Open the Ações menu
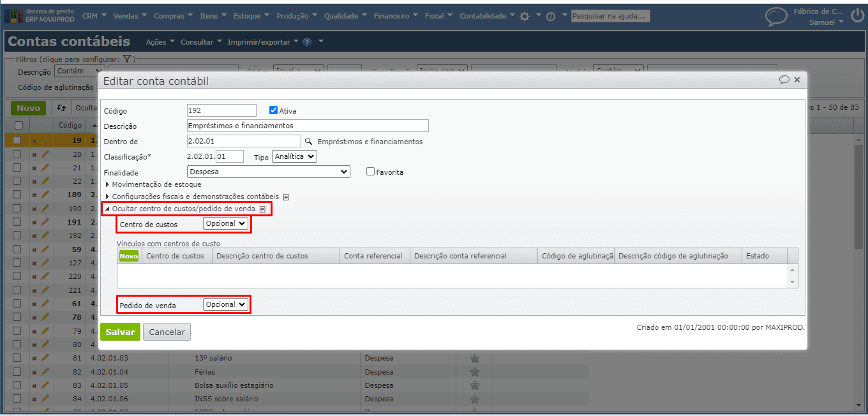 pos(160,42)
